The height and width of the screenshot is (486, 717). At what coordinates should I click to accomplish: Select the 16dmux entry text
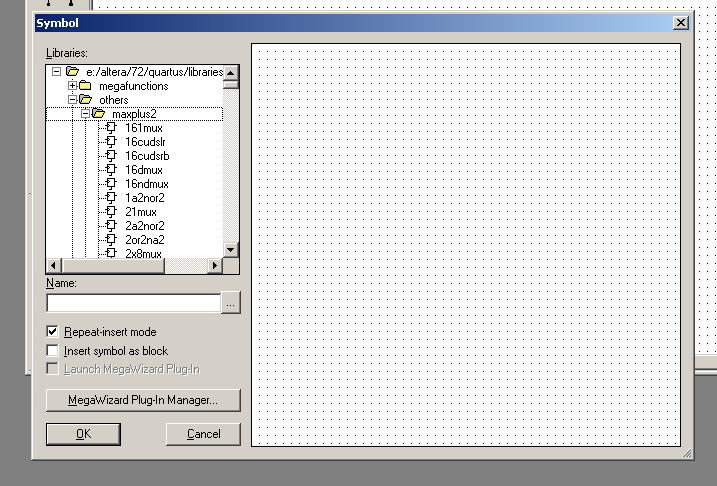[144, 170]
